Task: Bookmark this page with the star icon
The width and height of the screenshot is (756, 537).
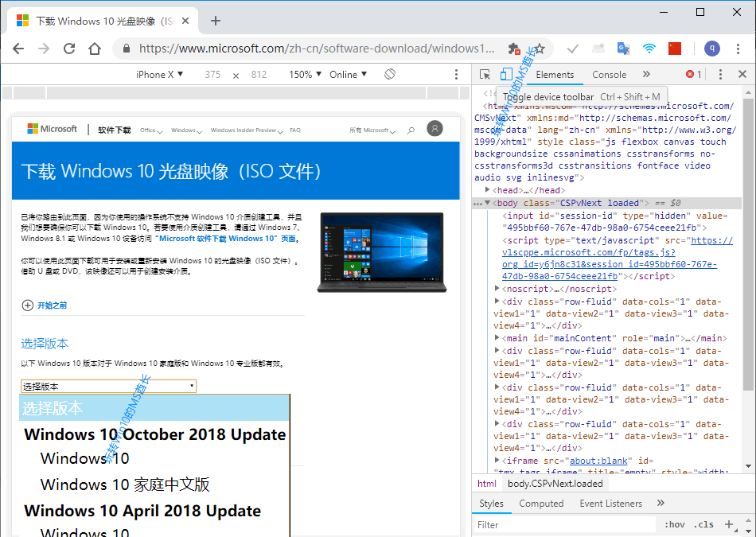Action: pyautogui.click(x=540, y=49)
